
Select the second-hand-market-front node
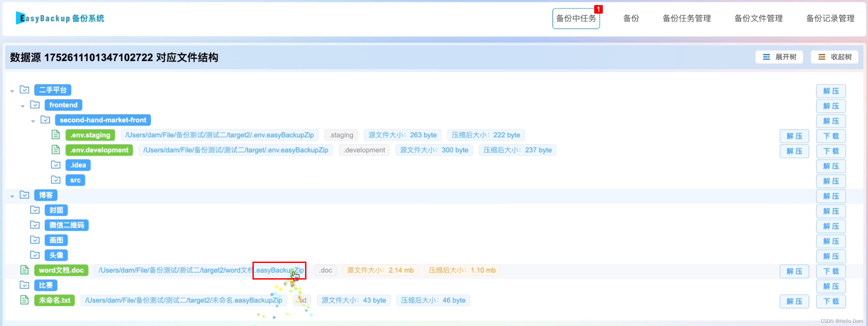click(103, 120)
